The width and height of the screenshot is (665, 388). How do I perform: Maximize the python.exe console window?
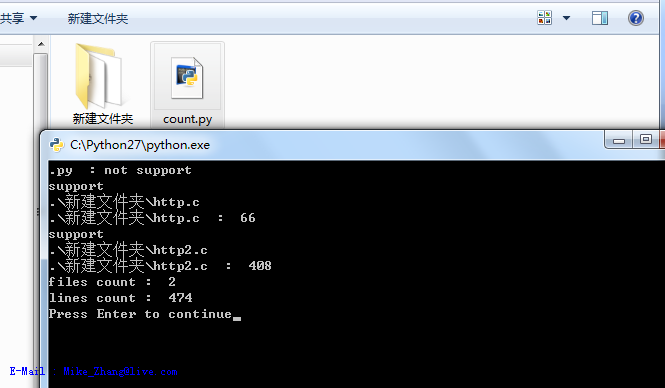(x=645, y=140)
